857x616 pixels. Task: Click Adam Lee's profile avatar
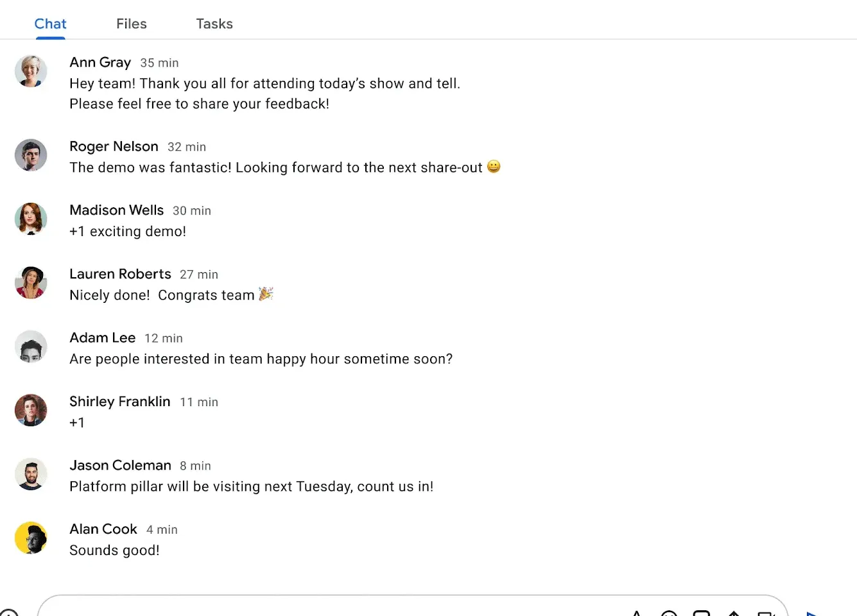tap(31, 346)
